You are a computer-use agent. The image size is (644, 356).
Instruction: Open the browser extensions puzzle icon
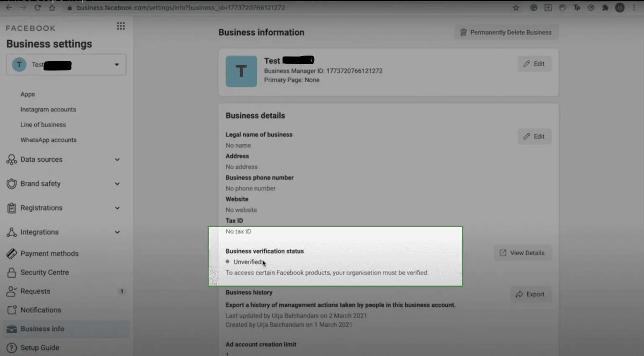(605, 8)
